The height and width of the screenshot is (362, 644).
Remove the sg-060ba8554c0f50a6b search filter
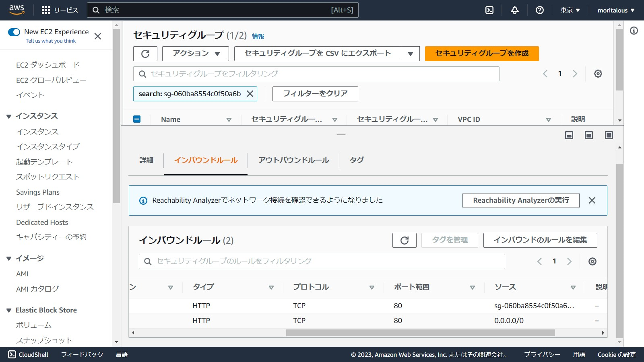coord(250,94)
